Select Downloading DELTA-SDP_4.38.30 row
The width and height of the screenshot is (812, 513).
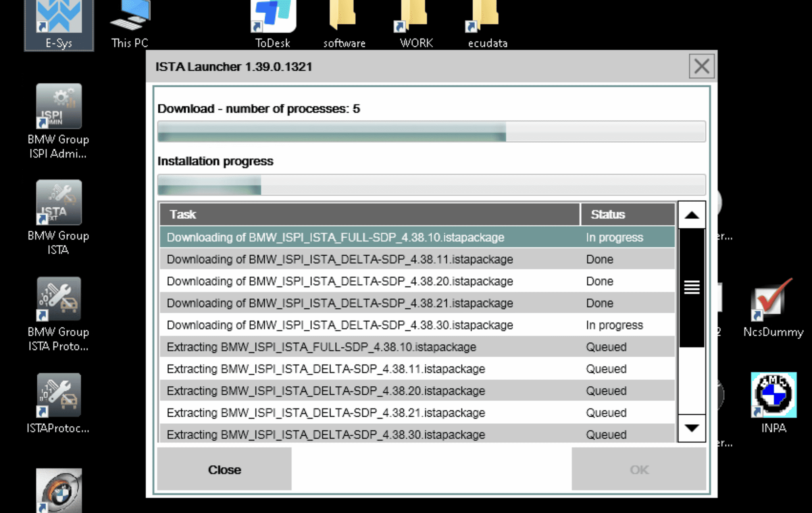point(418,325)
